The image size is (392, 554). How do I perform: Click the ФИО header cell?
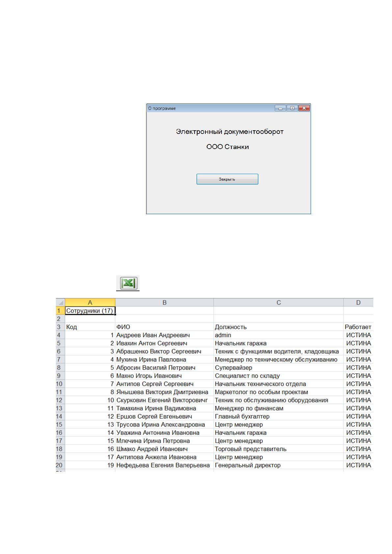[x=164, y=327]
